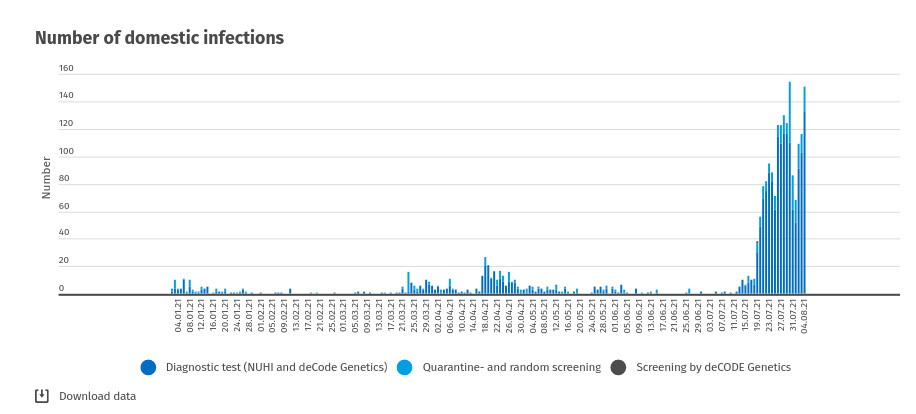Click the 160 y-axis value label
The height and width of the screenshot is (414, 916).
(66, 69)
